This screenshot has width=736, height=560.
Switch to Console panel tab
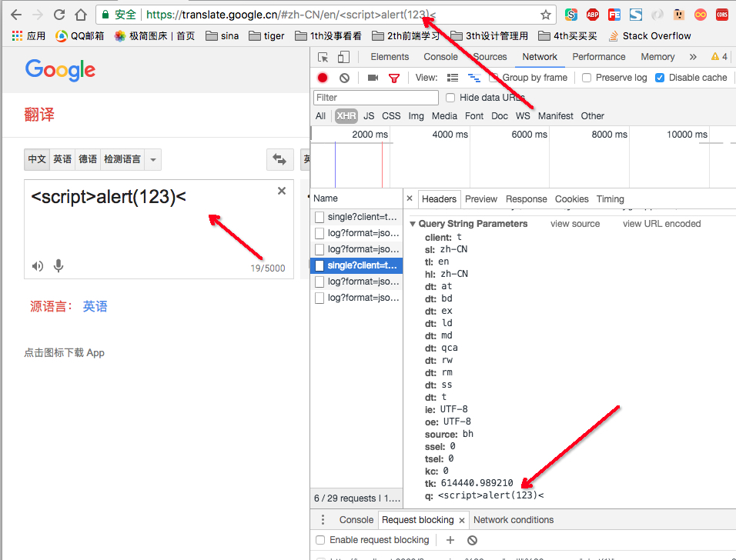440,57
